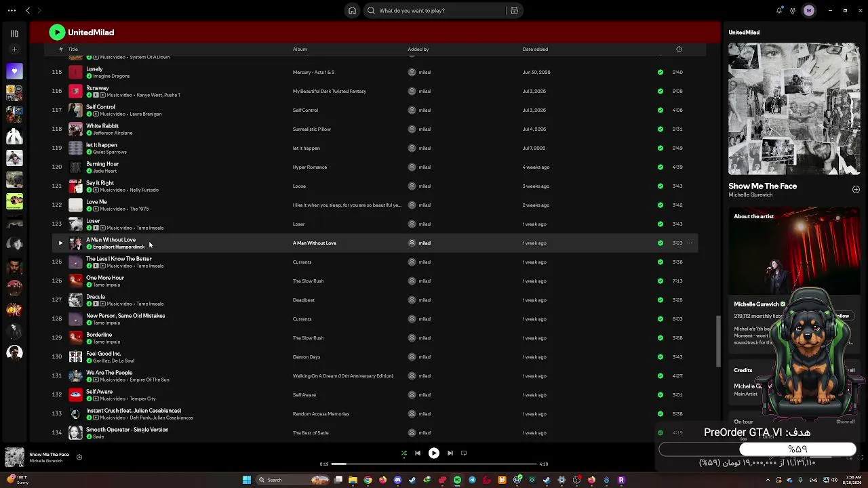The height and width of the screenshot is (488, 868).
Task: Open album My Beautiful Dark Twisted Fantasy
Action: [x=330, y=91]
